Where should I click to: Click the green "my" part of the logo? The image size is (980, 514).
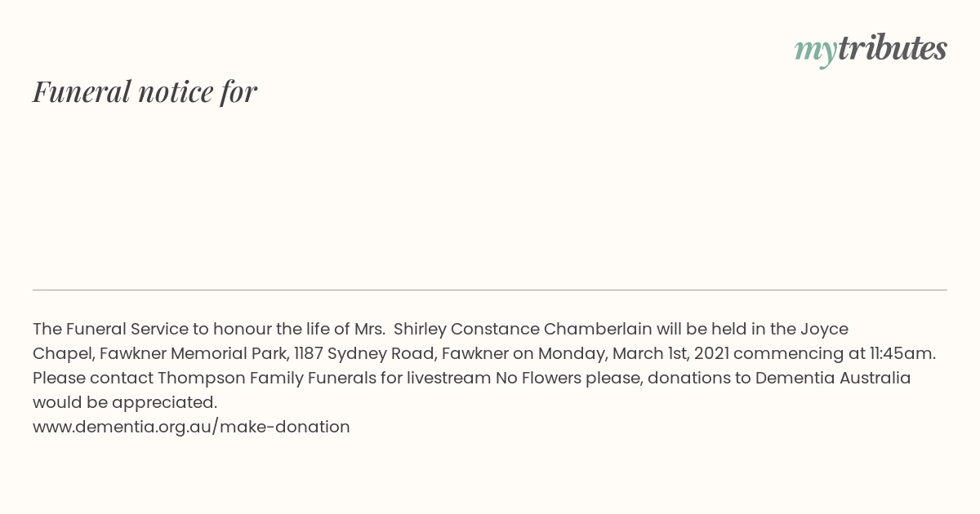tap(816, 51)
